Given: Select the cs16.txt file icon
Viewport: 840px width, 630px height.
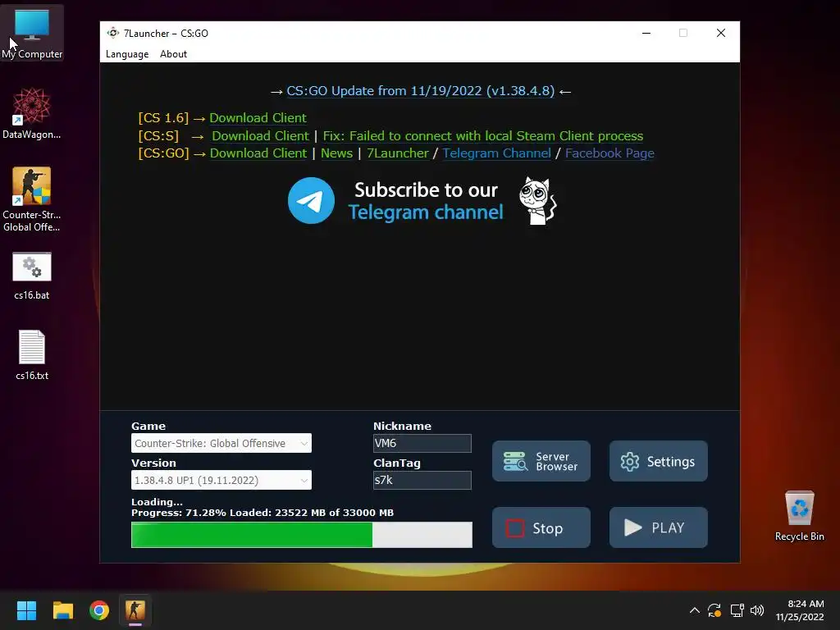Looking at the screenshot, I should [x=32, y=354].
